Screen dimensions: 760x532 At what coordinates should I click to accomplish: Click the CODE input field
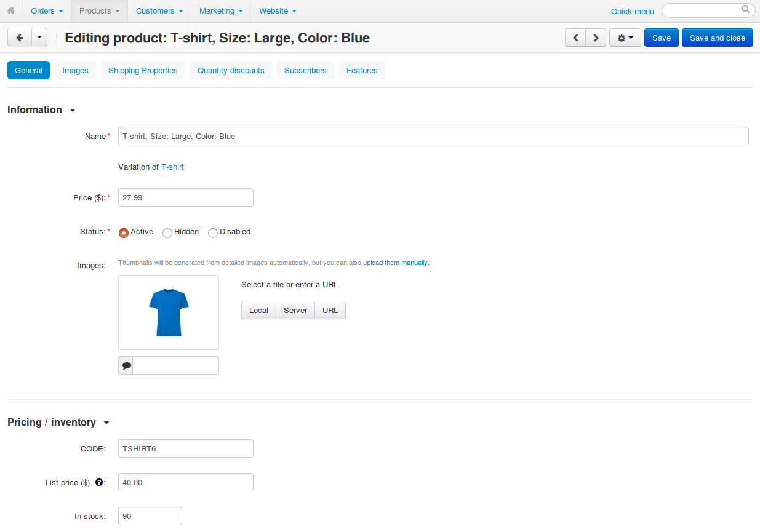(x=186, y=448)
